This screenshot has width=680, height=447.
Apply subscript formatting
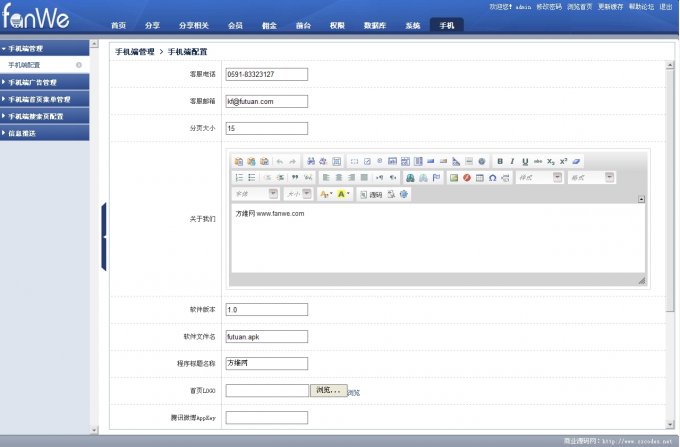pos(551,161)
